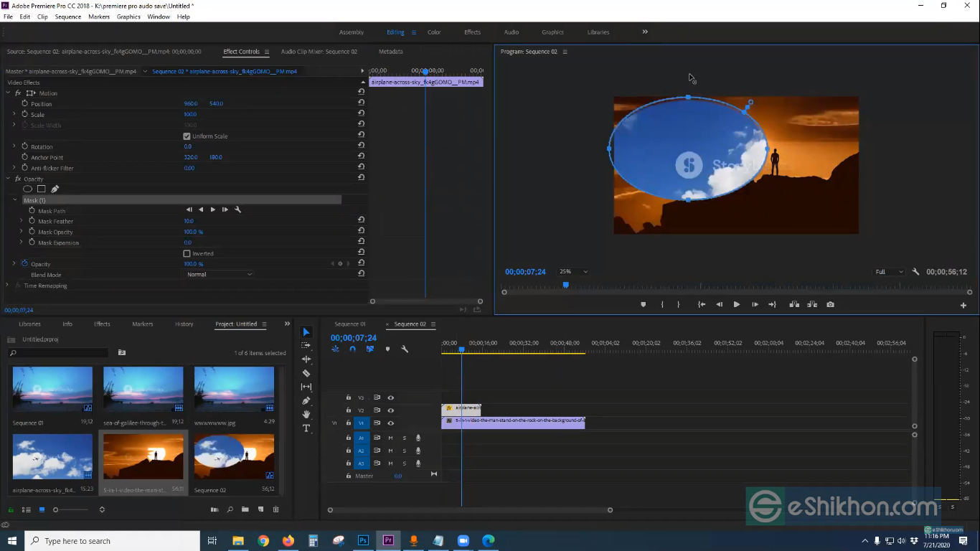
Task: Select the Razor tool in the tools panel
Action: [x=306, y=373]
